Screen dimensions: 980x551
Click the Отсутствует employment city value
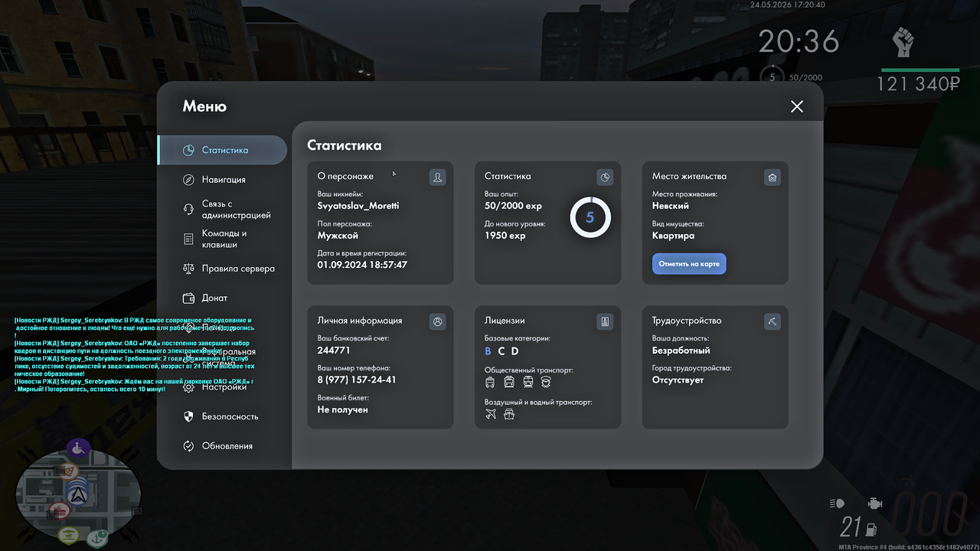click(x=678, y=380)
